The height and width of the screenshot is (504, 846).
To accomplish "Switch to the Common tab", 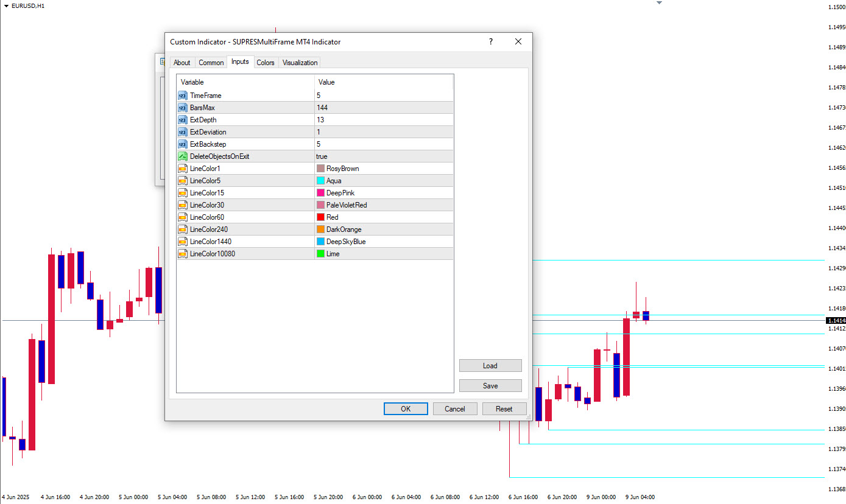I will pos(211,63).
